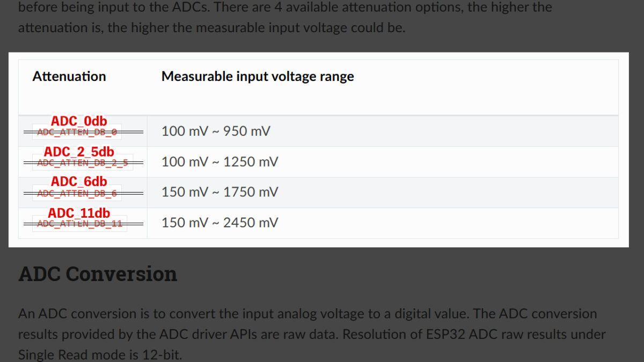This screenshot has height=362, width=644.
Task: Click the ADC Conversion section heading
Action: click(x=98, y=274)
